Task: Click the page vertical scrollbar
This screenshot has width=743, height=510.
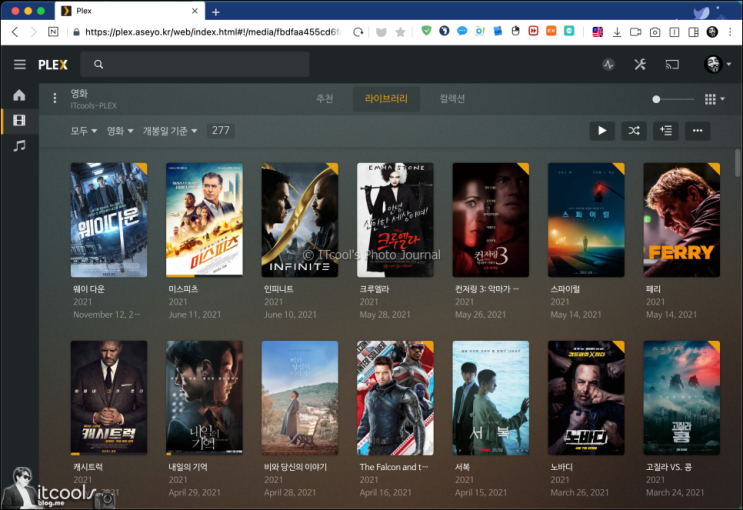Action: [x=737, y=163]
